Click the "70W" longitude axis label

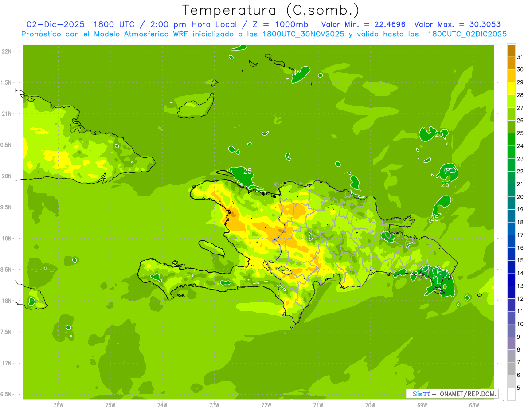coord(370,405)
